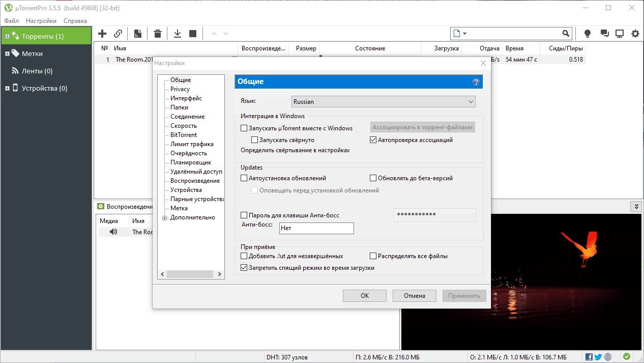
Task: Check Обновлять до бета-версий option
Action: [373, 178]
